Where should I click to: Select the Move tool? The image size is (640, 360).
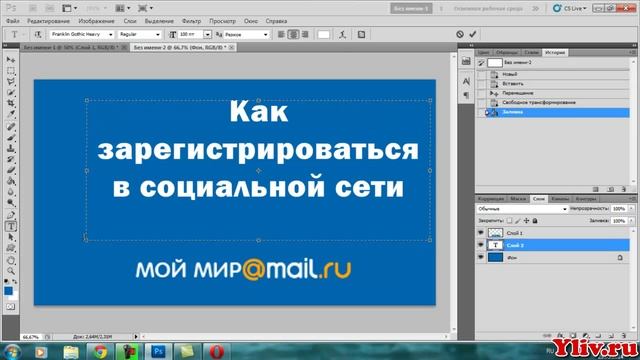[11, 60]
